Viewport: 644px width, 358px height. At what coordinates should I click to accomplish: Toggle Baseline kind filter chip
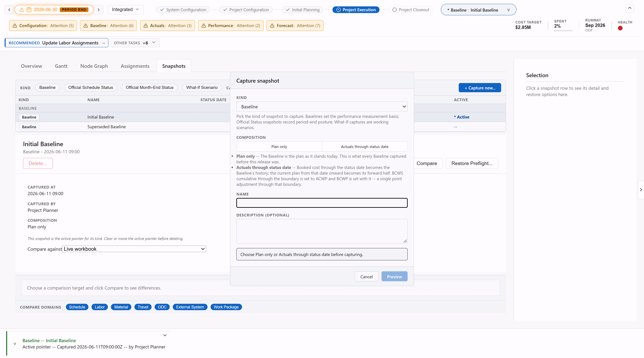click(x=47, y=88)
